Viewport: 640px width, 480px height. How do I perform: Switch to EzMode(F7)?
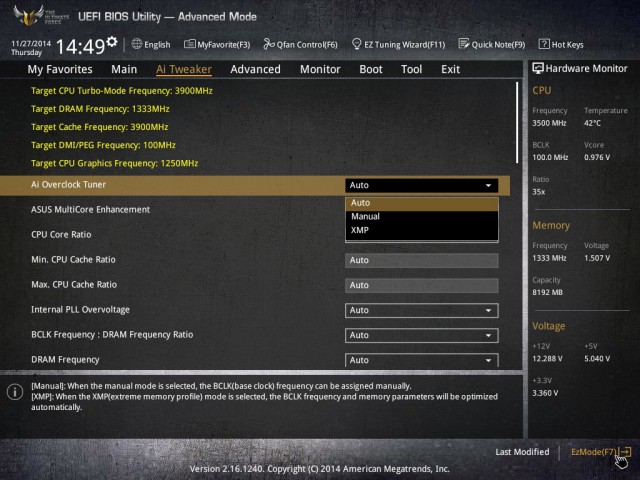point(601,452)
